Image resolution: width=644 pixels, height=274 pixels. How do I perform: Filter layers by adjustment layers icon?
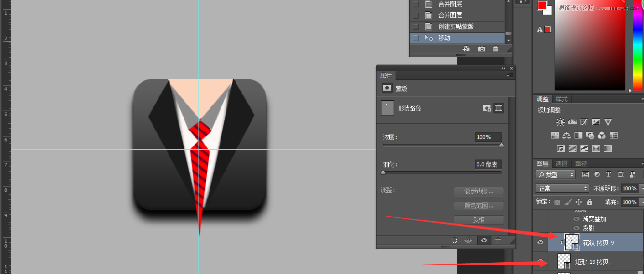(597, 175)
